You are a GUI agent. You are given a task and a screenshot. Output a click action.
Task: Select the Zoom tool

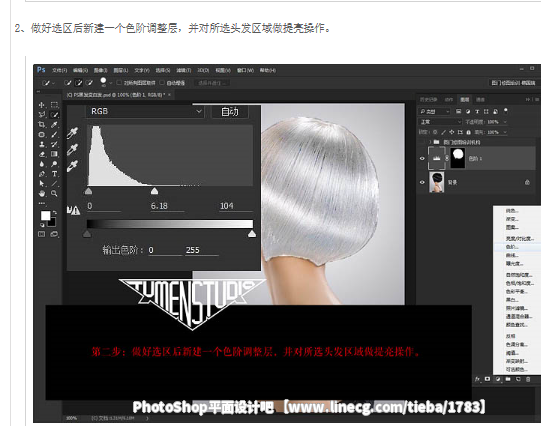tap(54, 194)
